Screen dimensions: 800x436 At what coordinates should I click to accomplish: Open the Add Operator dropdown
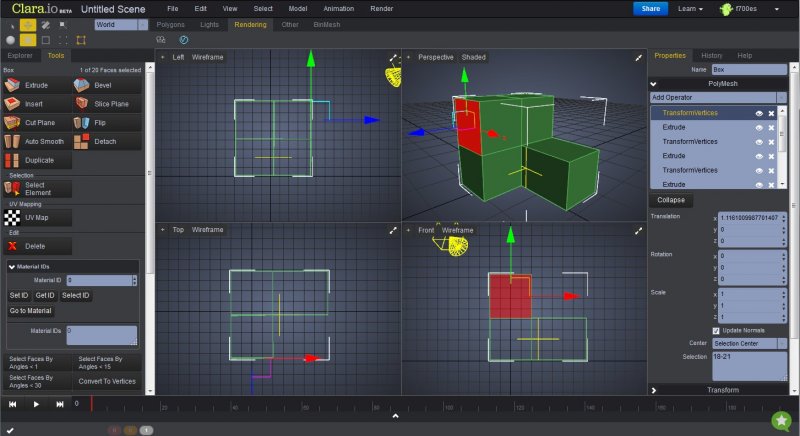point(715,97)
